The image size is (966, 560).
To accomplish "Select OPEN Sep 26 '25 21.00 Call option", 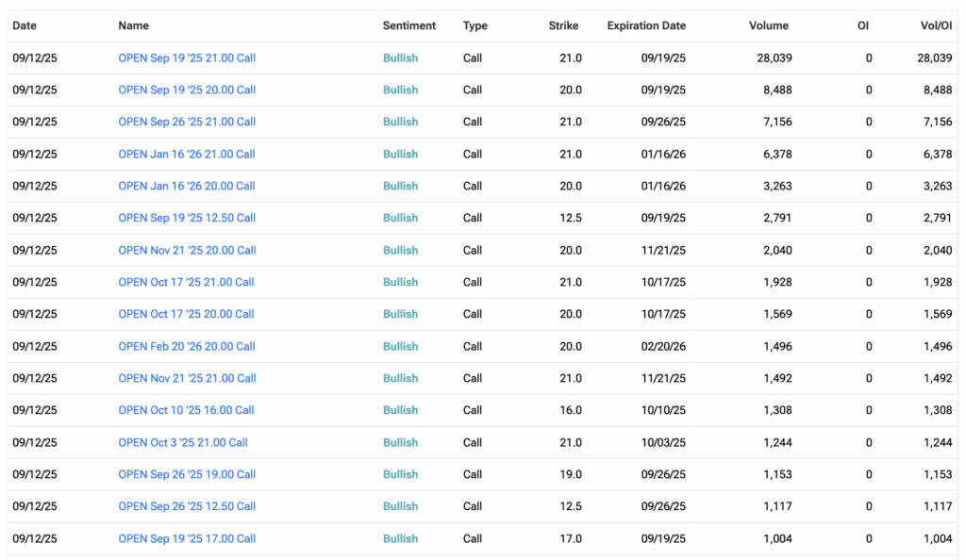I will [x=187, y=122].
